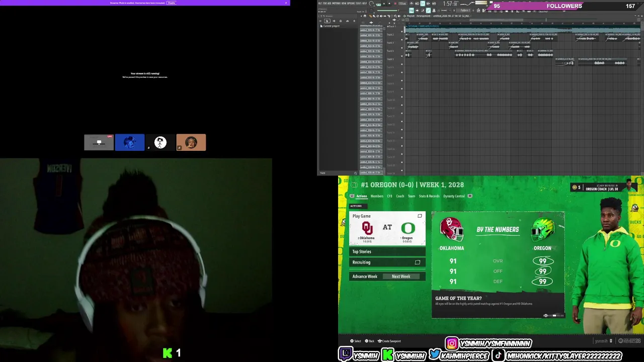This screenshot has width=644, height=362.
Task: Click the Create Savepoint prompt
Action: (x=389, y=341)
